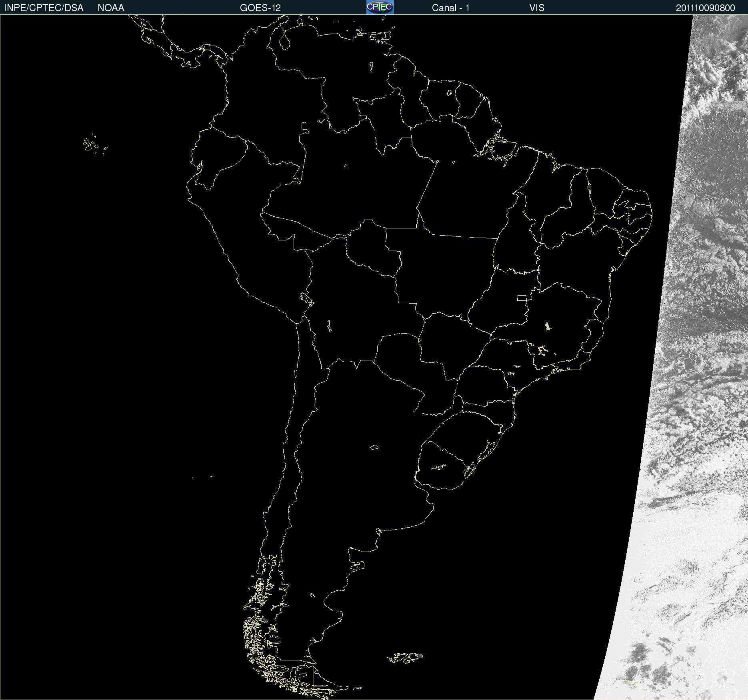Click the 201110090800 timestamp
The image size is (748, 700).
[x=706, y=8]
